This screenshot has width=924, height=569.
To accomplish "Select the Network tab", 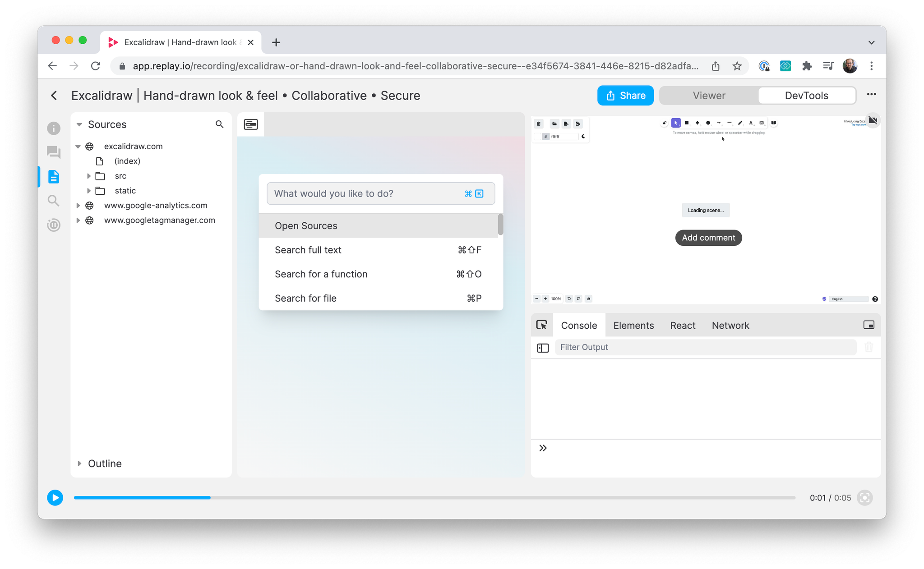I will pos(730,326).
